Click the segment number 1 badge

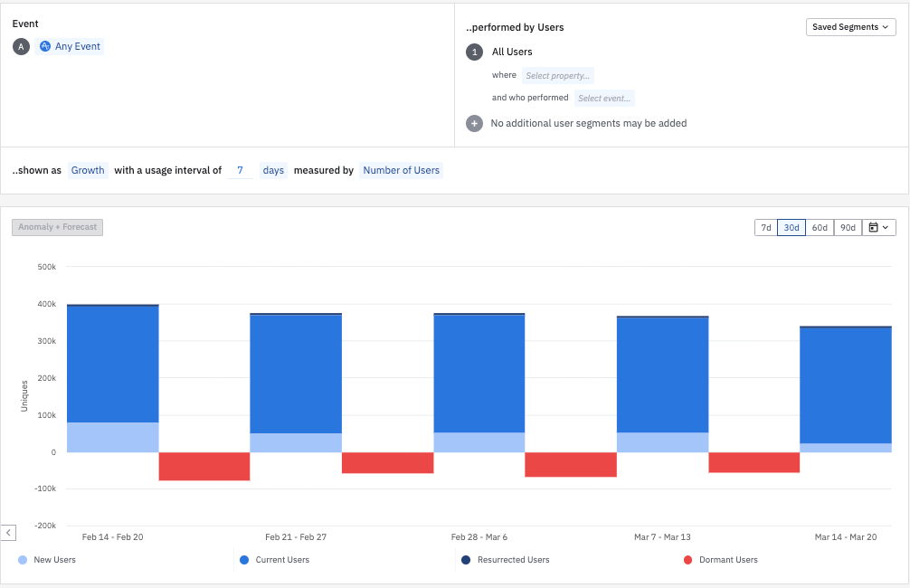[474, 52]
